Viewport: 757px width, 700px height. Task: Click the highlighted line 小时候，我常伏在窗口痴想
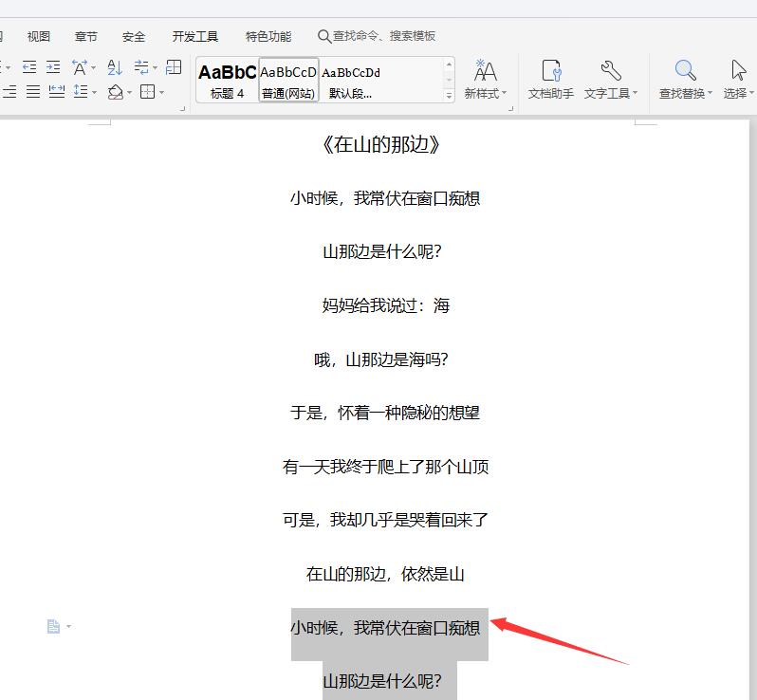tap(385, 628)
